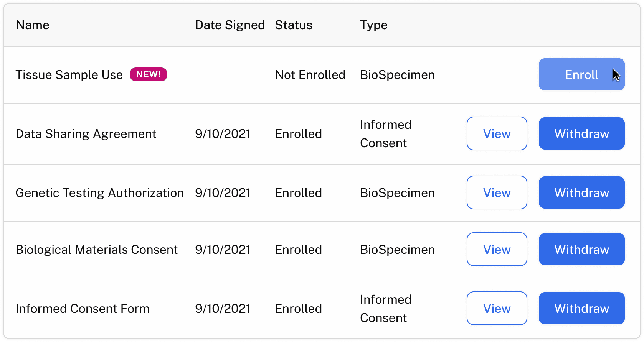The height and width of the screenshot is (342, 644).
Task: View the Informed Consent Form
Action: pos(497,309)
